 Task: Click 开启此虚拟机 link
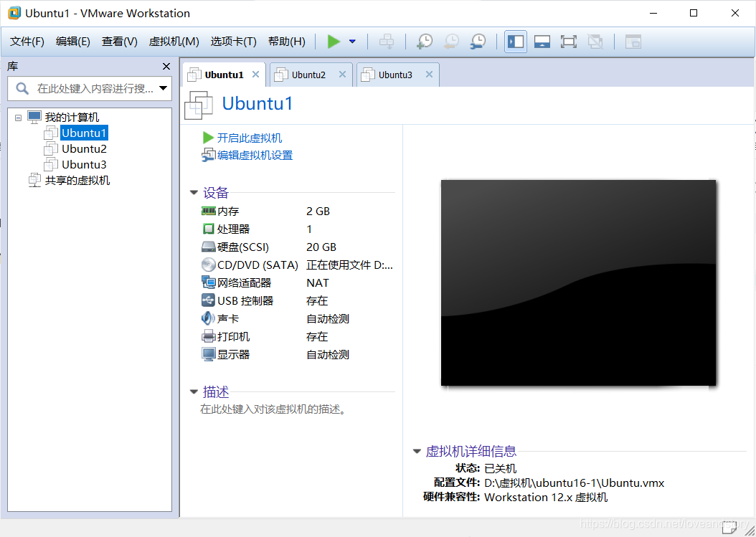[x=250, y=138]
